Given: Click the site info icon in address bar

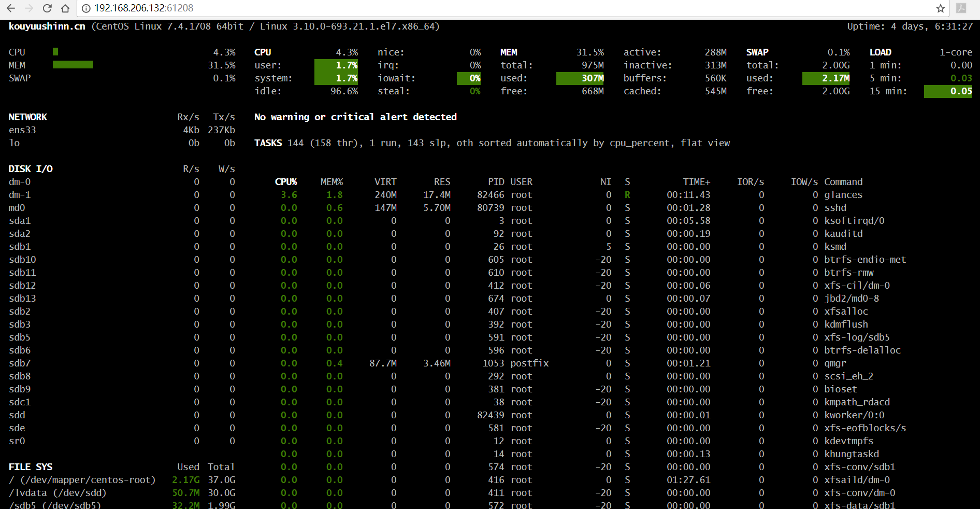Looking at the screenshot, I should point(87,8).
